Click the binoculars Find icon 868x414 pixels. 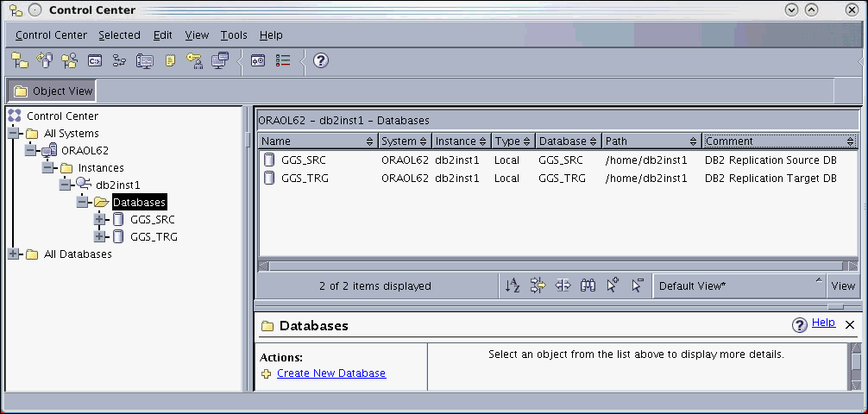pyautogui.click(x=588, y=285)
